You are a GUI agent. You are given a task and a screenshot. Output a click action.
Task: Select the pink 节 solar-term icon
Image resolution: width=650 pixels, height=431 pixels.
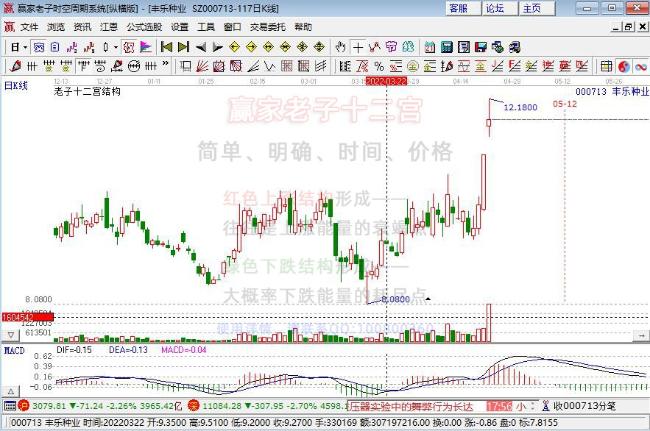(391, 47)
